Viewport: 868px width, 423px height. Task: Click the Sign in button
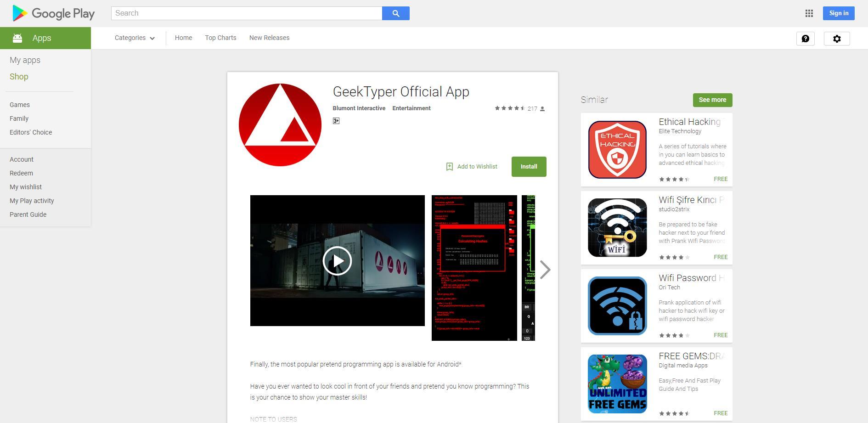tap(839, 13)
